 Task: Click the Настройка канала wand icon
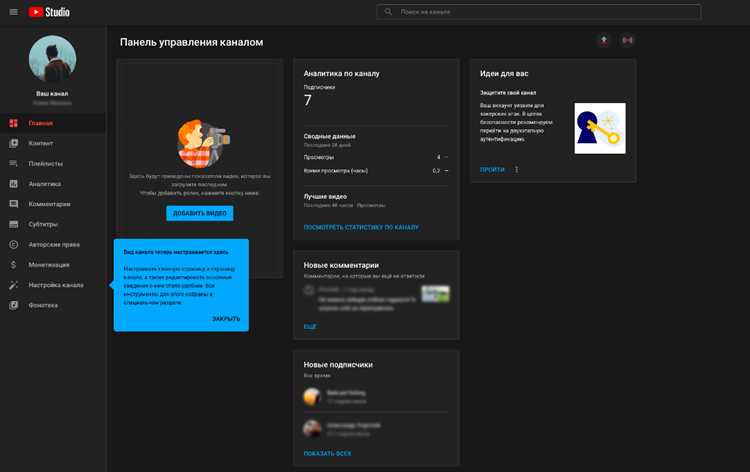13,285
